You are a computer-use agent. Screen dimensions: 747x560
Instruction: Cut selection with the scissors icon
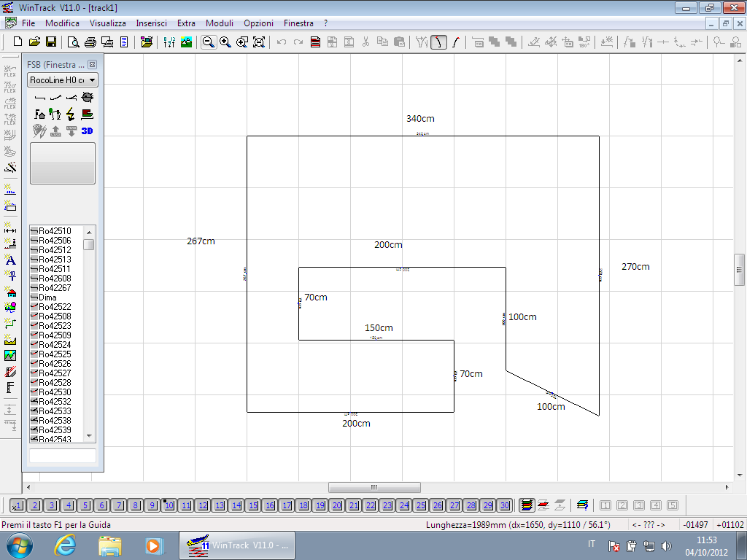(x=366, y=42)
